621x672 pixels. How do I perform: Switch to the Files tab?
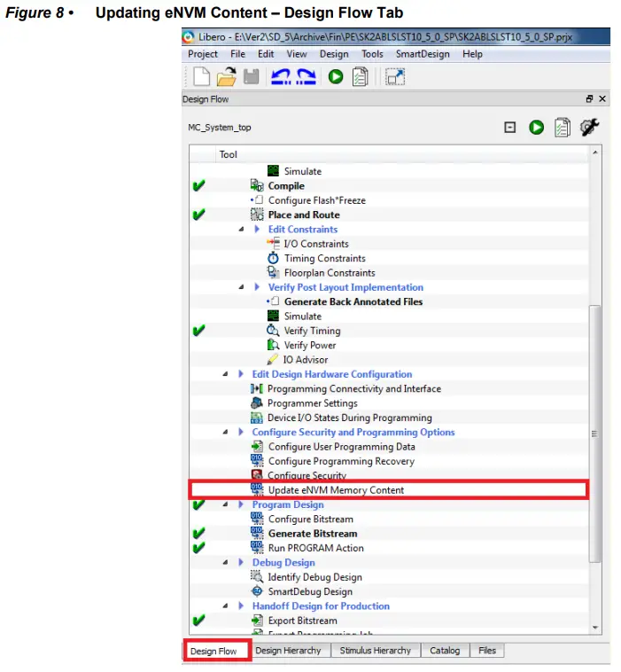487,650
